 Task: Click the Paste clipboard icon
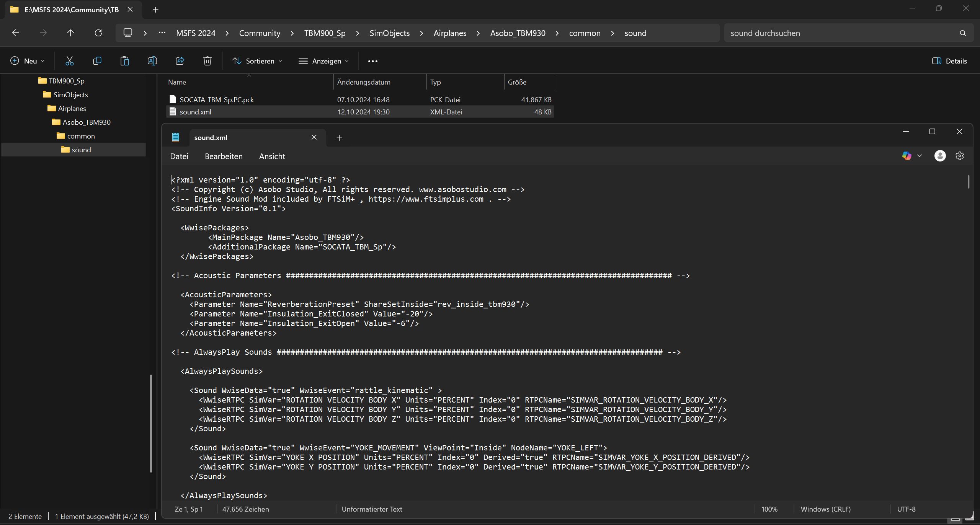coord(125,61)
